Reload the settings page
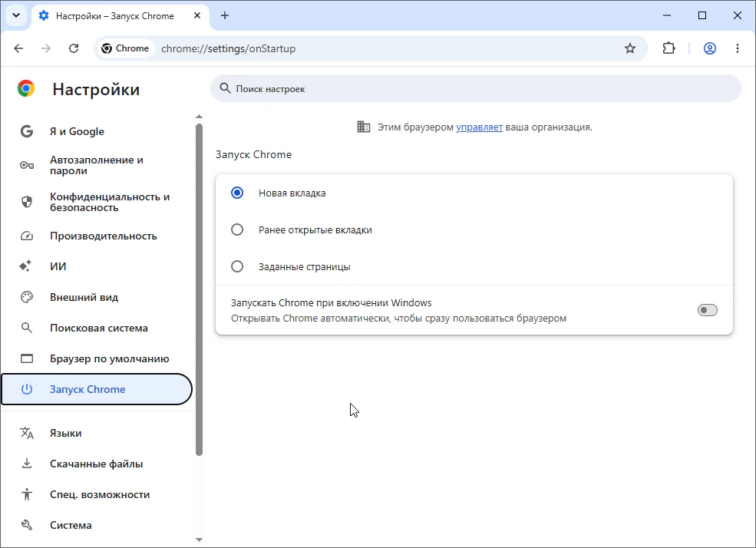 tap(74, 48)
